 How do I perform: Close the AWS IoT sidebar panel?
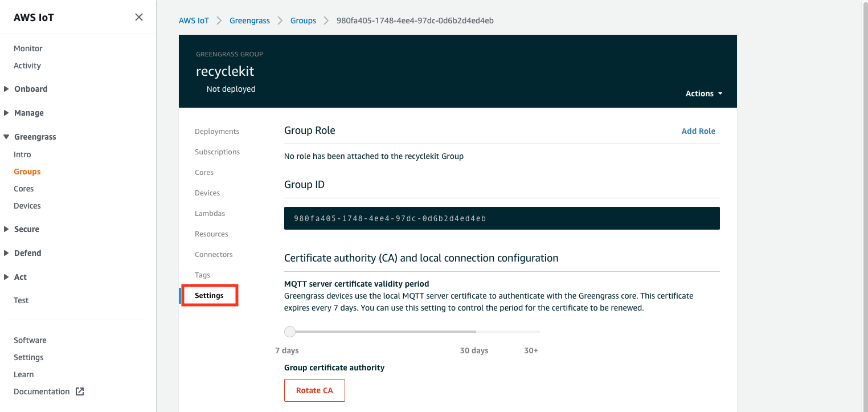pyautogui.click(x=139, y=17)
